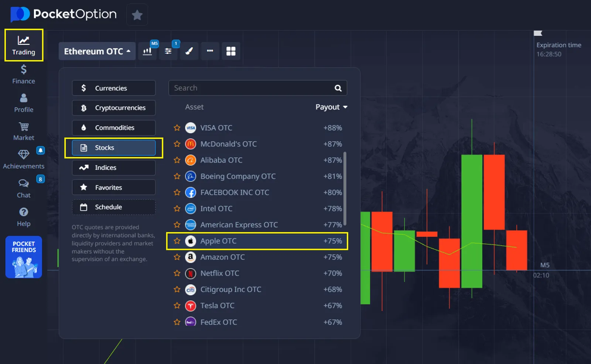Click the asset Search input field

251,88
